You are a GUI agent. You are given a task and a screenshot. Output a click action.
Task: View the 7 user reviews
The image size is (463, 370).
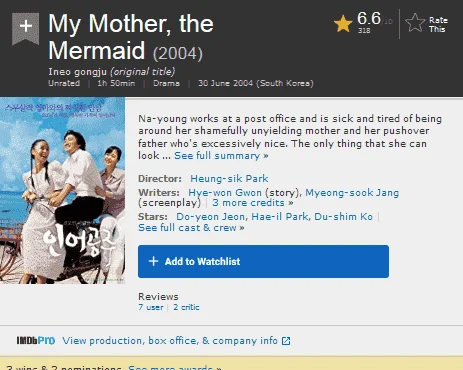point(151,307)
